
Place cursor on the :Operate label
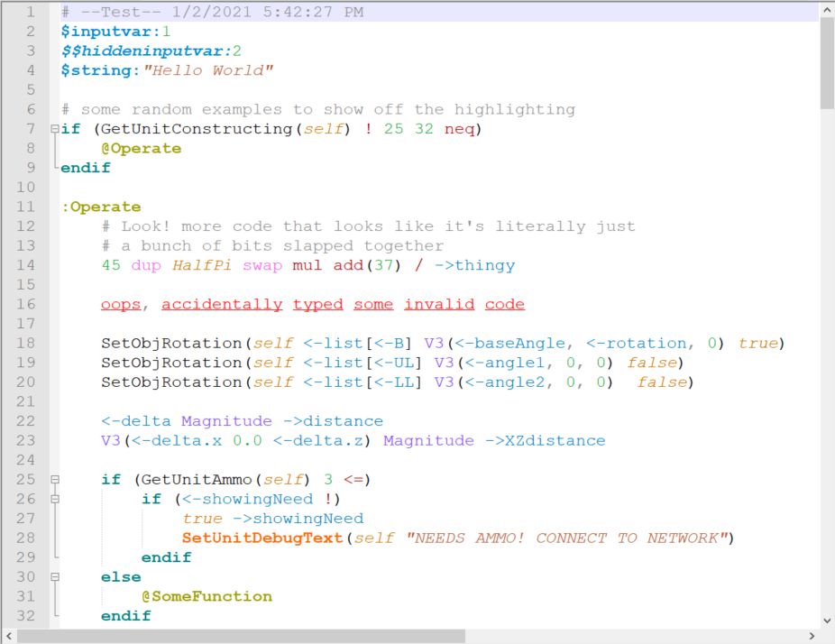(x=101, y=207)
